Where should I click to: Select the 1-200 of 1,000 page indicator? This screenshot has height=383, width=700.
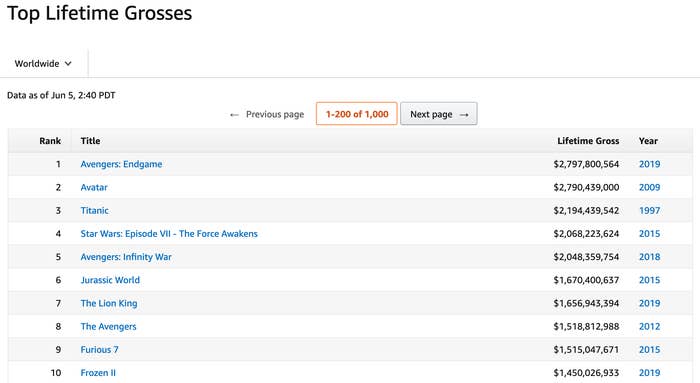(356, 114)
